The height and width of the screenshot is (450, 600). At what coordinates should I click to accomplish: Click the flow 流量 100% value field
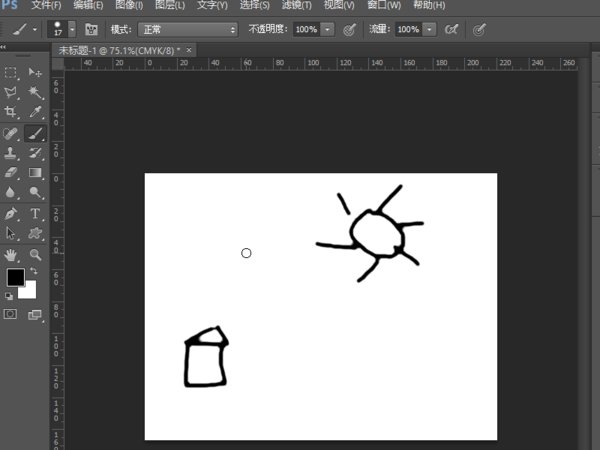pos(407,30)
